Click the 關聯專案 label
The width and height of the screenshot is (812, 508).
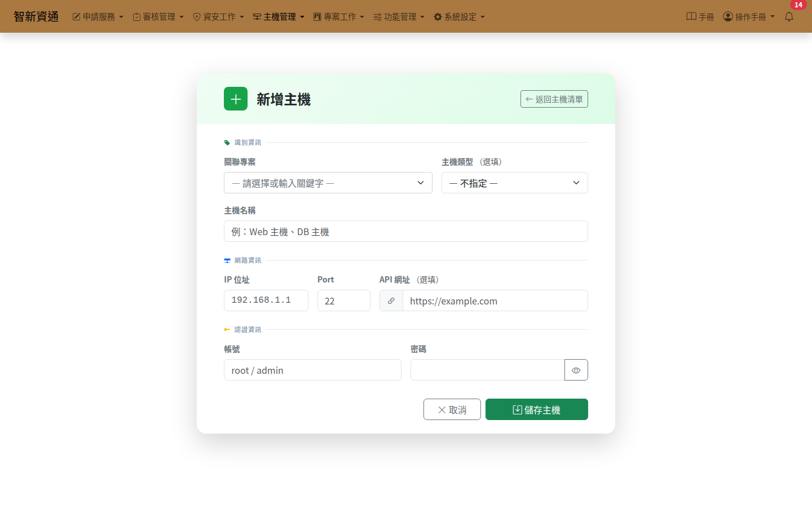point(240,162)
